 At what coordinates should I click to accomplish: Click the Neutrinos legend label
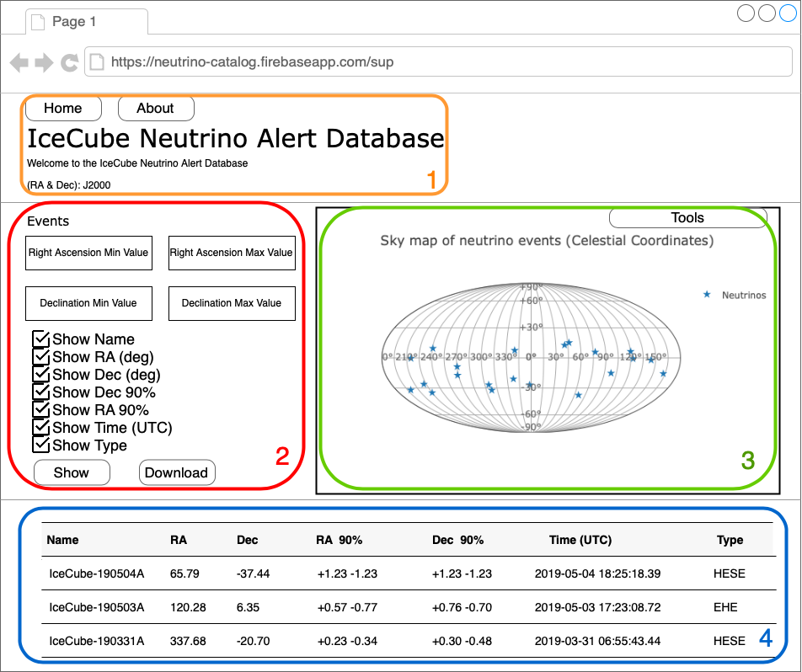click(x=744, y=295)
